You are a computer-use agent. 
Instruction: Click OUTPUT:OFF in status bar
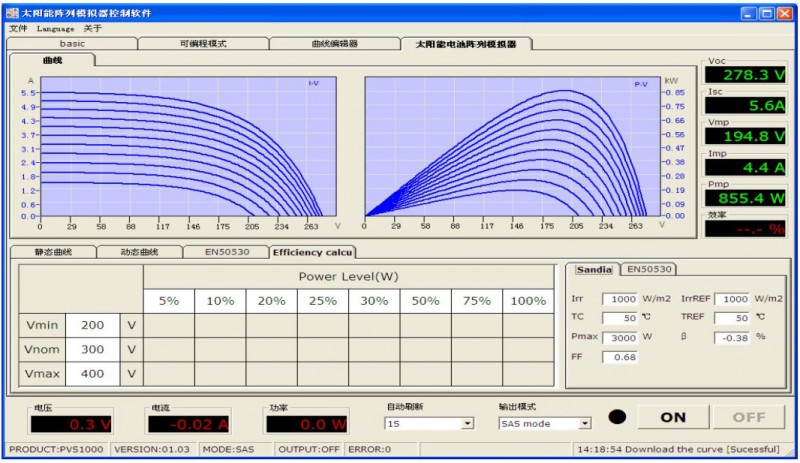[309, 450]
